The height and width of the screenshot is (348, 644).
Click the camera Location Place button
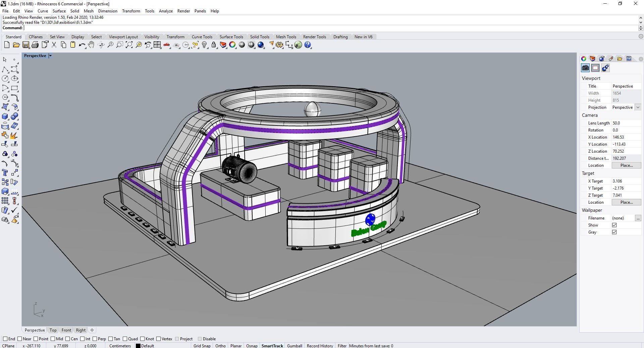pyautogui.click(x=626, y=165)
